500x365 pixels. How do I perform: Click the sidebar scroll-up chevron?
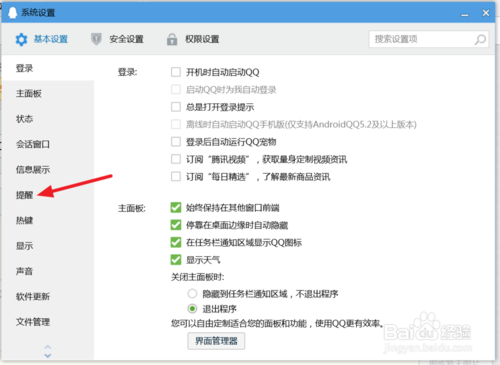click(x=48, y=347)
